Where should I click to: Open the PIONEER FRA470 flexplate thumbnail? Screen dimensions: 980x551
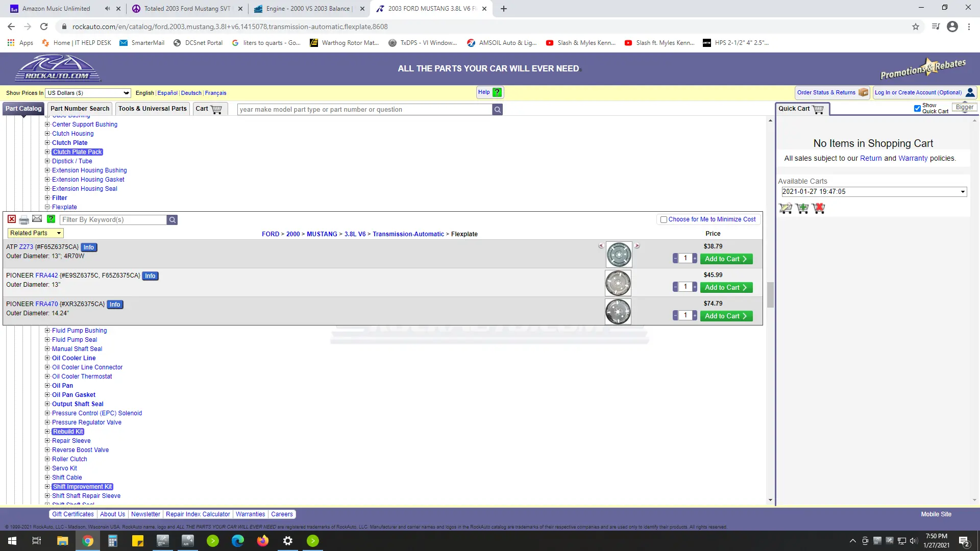618,311
